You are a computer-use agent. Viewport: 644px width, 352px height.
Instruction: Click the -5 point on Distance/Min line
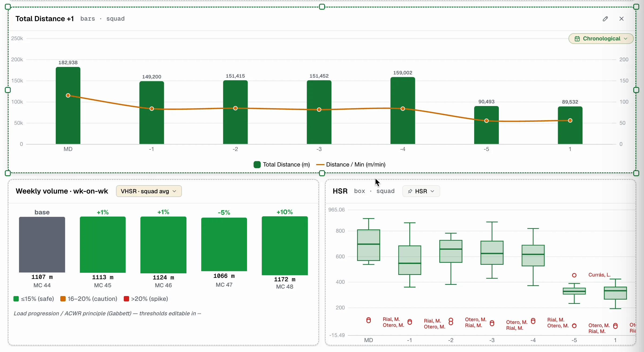tap(486, 121)
